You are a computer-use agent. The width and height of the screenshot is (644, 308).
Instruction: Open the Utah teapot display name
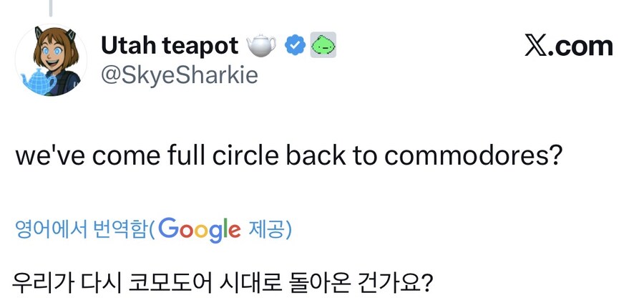click(170, 46)
